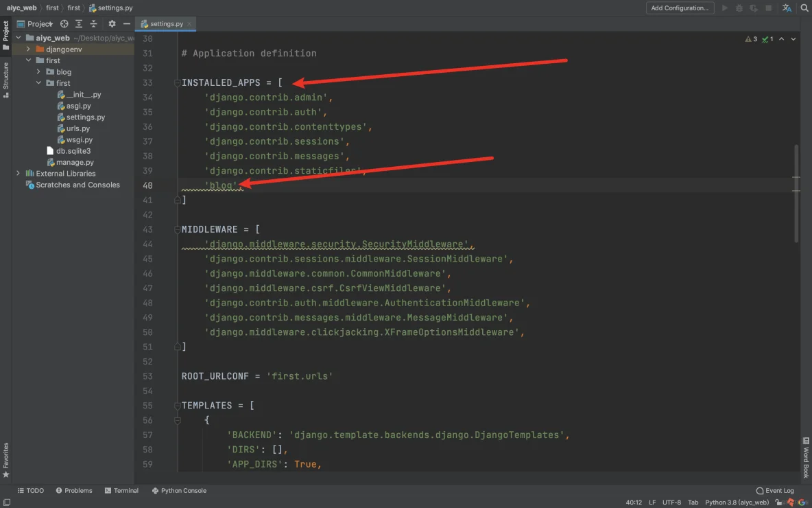Select urls.py in project tree
The height and width of the screenshot is (508, 812).
pos(73,128)
